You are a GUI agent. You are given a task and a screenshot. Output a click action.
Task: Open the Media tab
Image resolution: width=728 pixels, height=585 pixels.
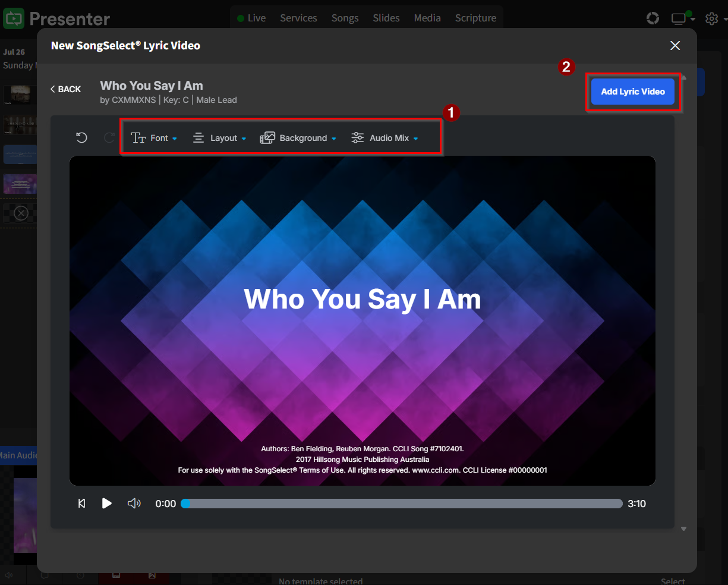click(427, 18)
